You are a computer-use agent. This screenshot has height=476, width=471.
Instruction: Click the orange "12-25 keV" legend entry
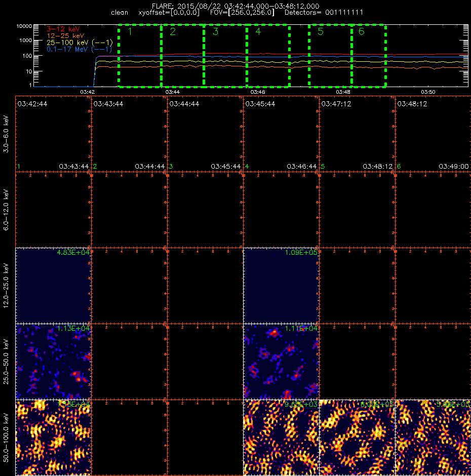[65, 36]
